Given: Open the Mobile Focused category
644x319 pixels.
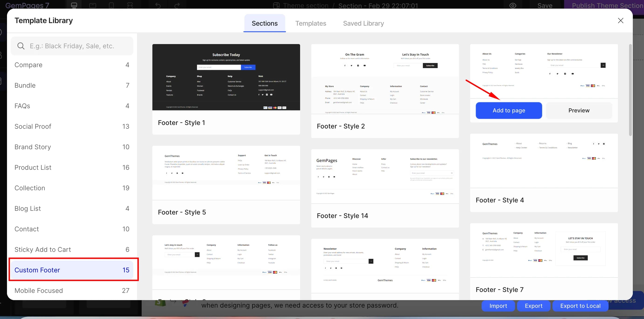Looking at the screenshot, I should click(72, 291).
